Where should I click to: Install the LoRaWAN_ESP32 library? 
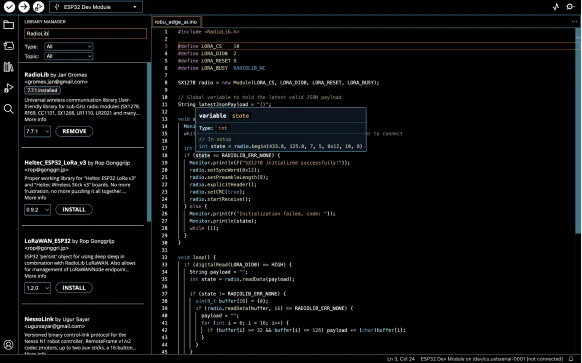(x=74, y=288)
